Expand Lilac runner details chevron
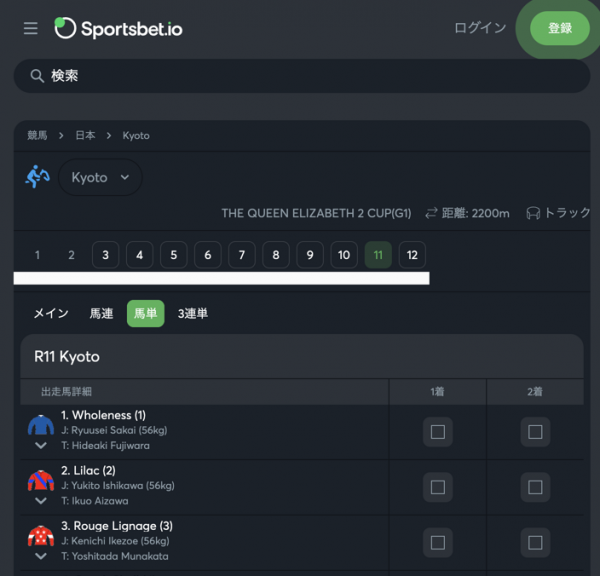 [x=41, y=501]
